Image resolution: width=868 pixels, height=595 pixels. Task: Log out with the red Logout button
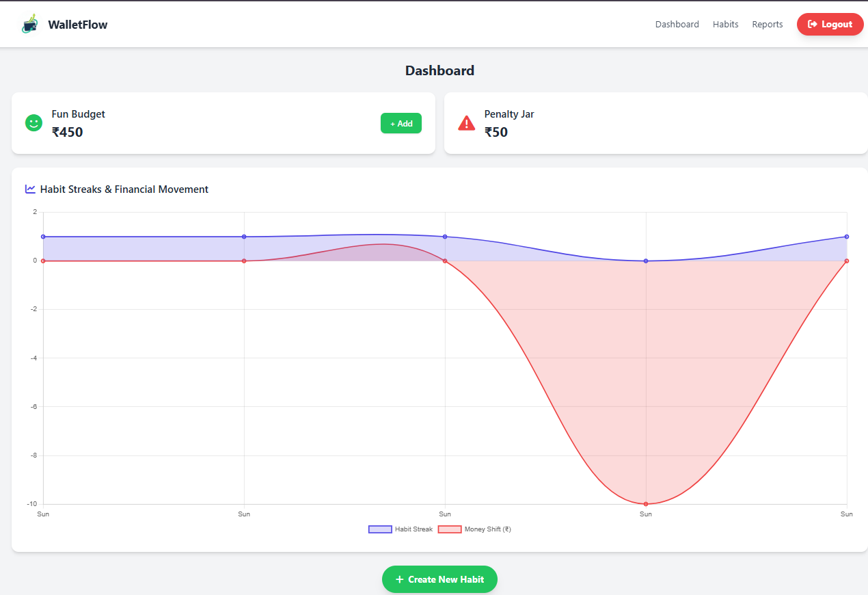point(830,25)
